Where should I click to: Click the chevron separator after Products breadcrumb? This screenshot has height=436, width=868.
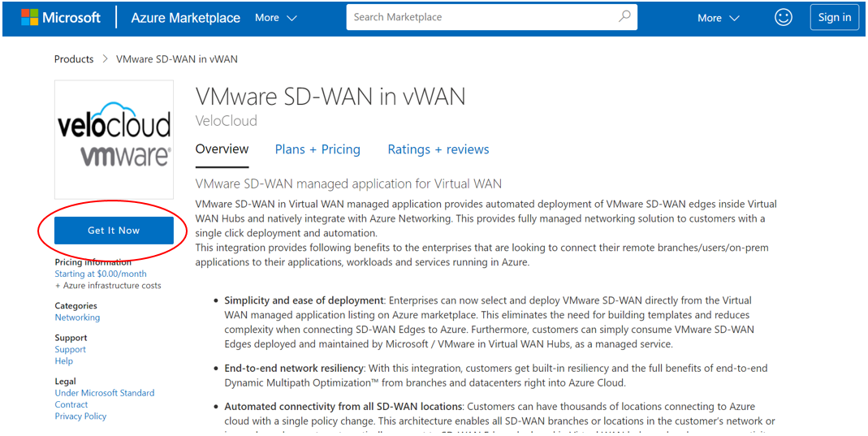[x=106, y=59]
